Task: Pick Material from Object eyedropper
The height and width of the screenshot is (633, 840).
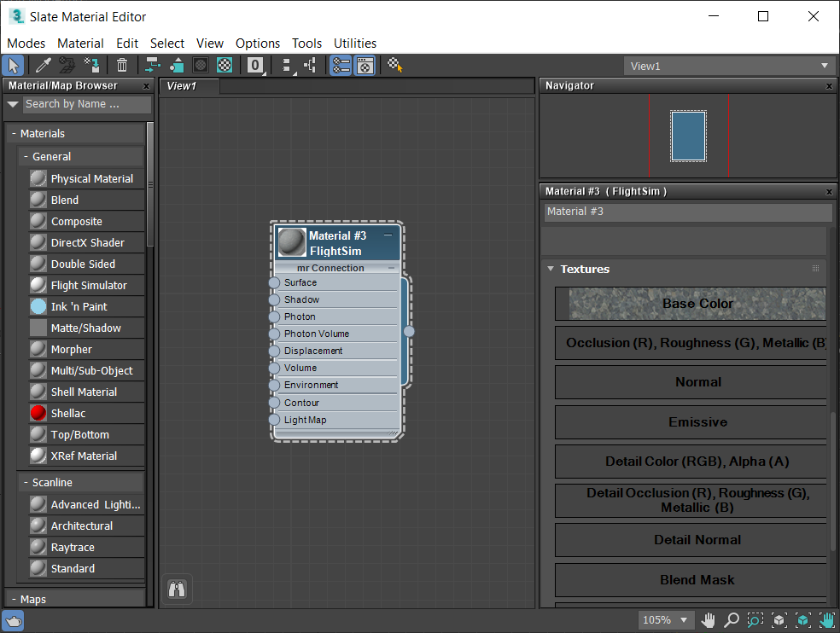Action: [43, 66]
